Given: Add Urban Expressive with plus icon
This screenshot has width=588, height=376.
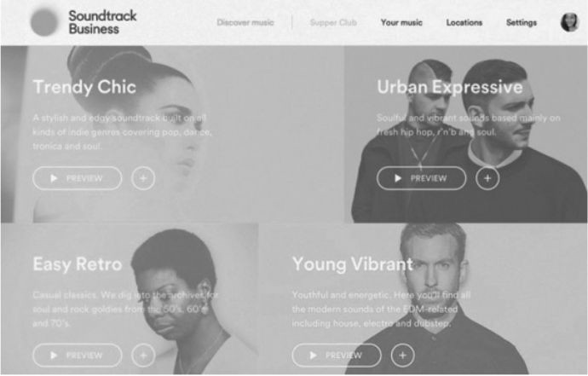Looking at the screenshot, I should click(487, 178).
